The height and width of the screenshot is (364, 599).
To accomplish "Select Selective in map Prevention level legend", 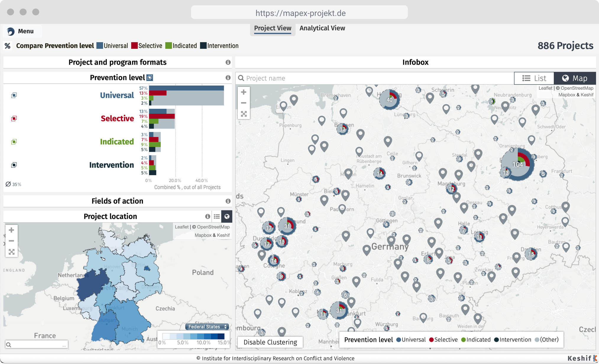I will pos(443,340).
